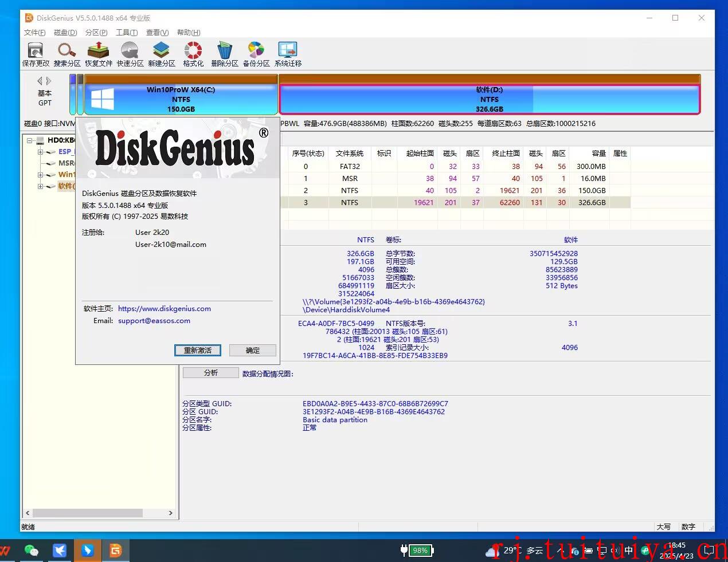
Task: Click the EBD0A0A2 partition type GUID value
Action: click(375, 404)
